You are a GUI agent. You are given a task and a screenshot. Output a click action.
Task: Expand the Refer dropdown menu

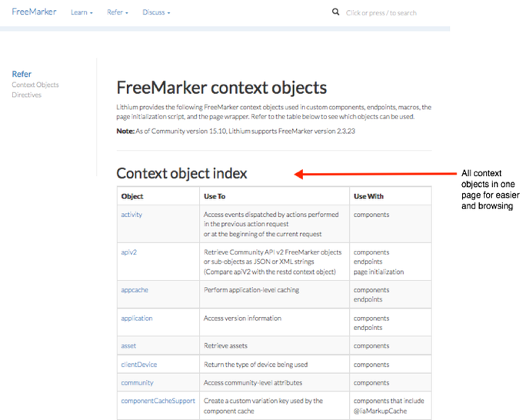coord(118,12)
